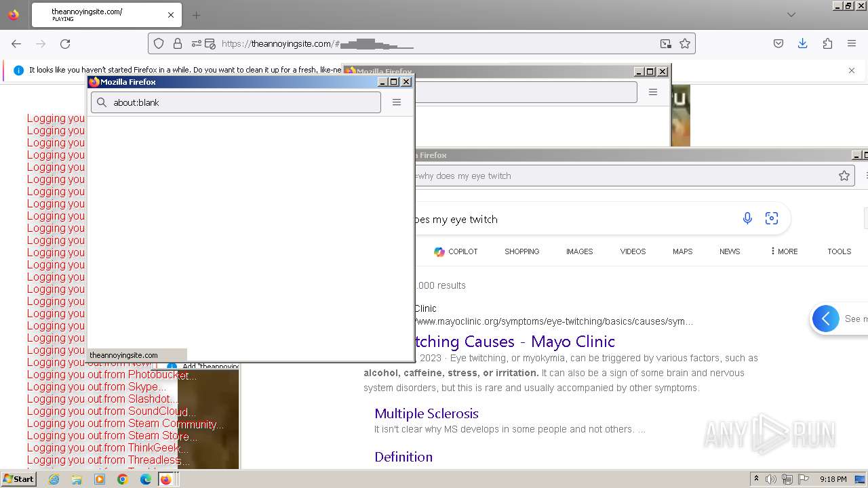Open Action Center flag icon
This screenshot has height=488, width=868.
point(804,479)
